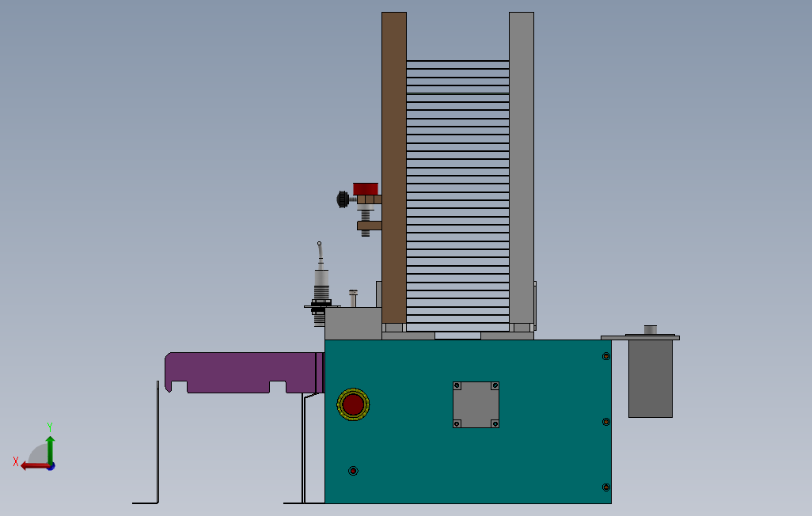812x516 pixels.
Task: Select the dark gray motor body at right
Action: click(x=651, y=378)
